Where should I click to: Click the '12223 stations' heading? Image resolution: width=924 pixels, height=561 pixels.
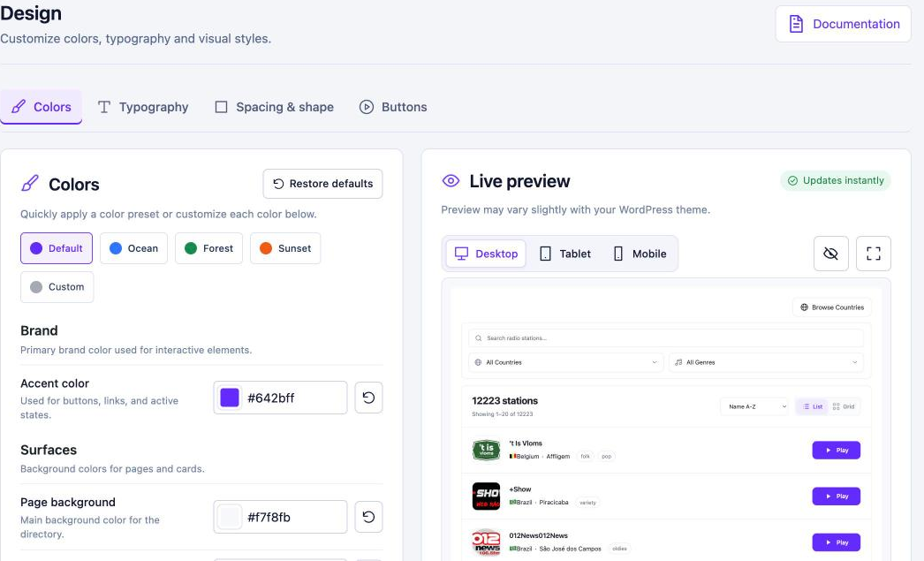(505, 401)
